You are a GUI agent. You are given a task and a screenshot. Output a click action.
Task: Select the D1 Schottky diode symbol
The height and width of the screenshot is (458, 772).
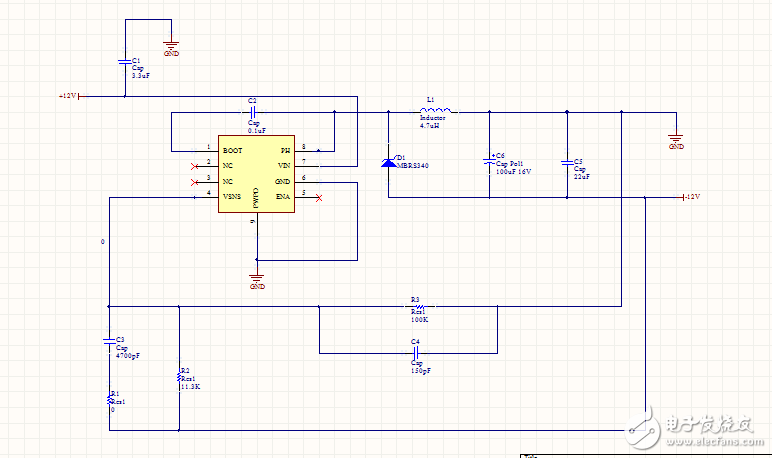pos(388,162)
